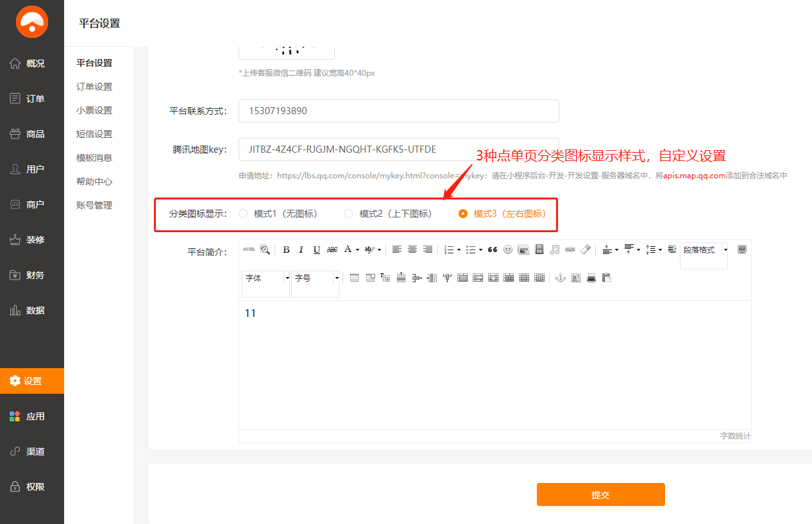812x524 pixels.
Task: Click the paste plain text clipboard icon
Action: click(x=607, y=278)
